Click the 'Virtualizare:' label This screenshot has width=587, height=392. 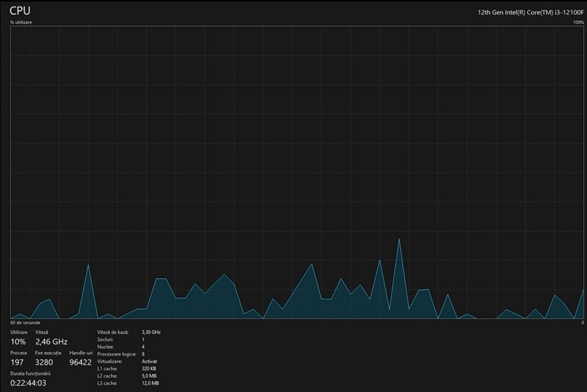click(109, 361)
